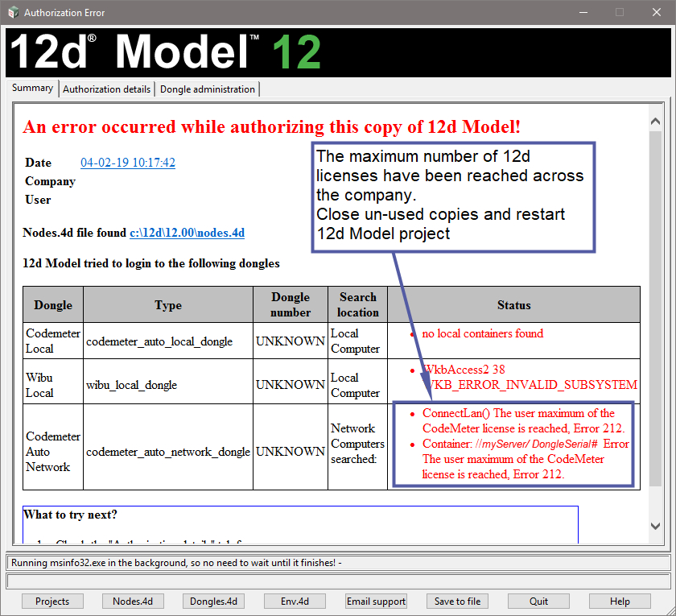Click the msinfo32.exe status bar message
Screen dimensions: 676x616
[176, 563]
